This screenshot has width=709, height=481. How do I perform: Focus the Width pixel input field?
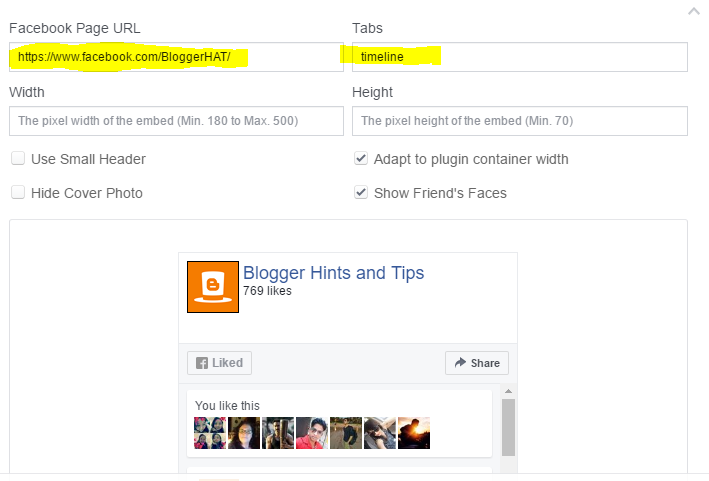click(x=176, y=121)
